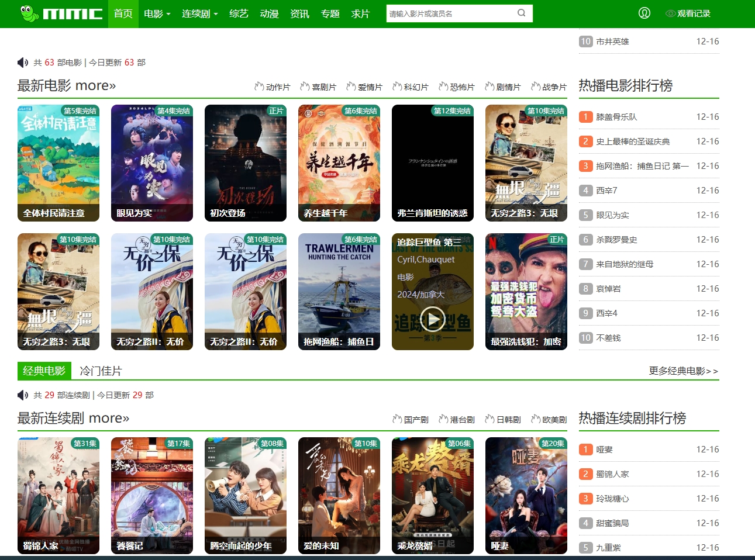Click speaker icon beside 共 29 部连续剧
This screenshot has width=755, height=560.
pos(23,395)
